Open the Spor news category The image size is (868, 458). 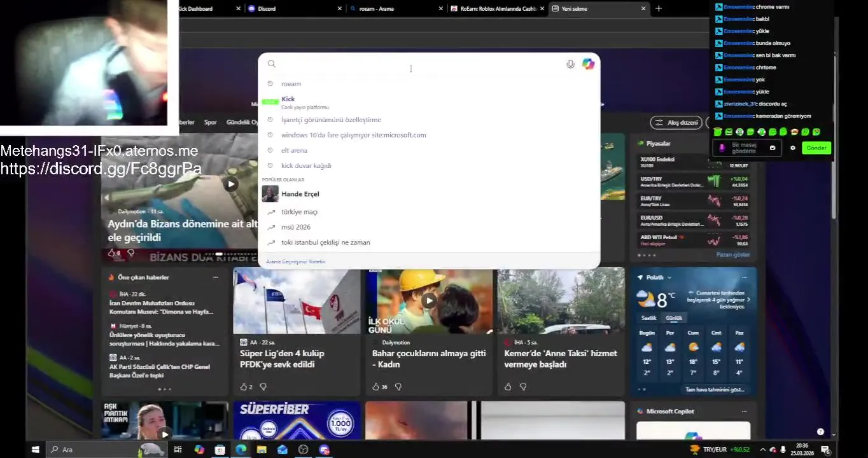click(x=210, y=122)
